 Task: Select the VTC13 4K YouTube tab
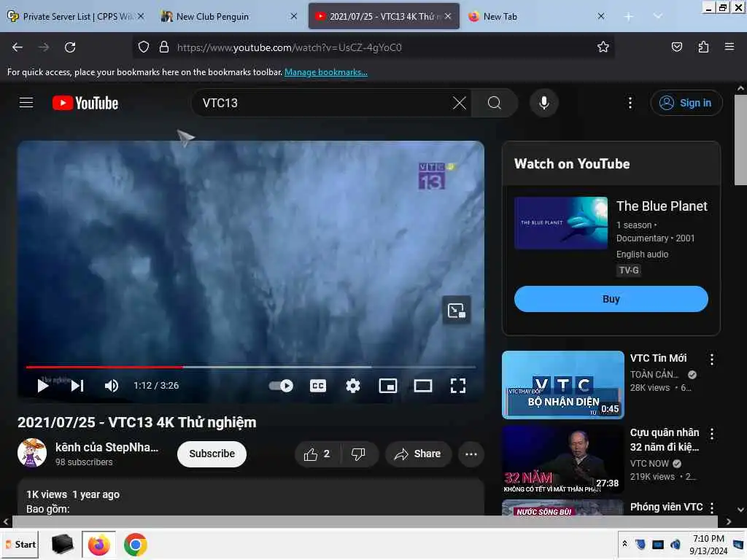coord(384,16)
